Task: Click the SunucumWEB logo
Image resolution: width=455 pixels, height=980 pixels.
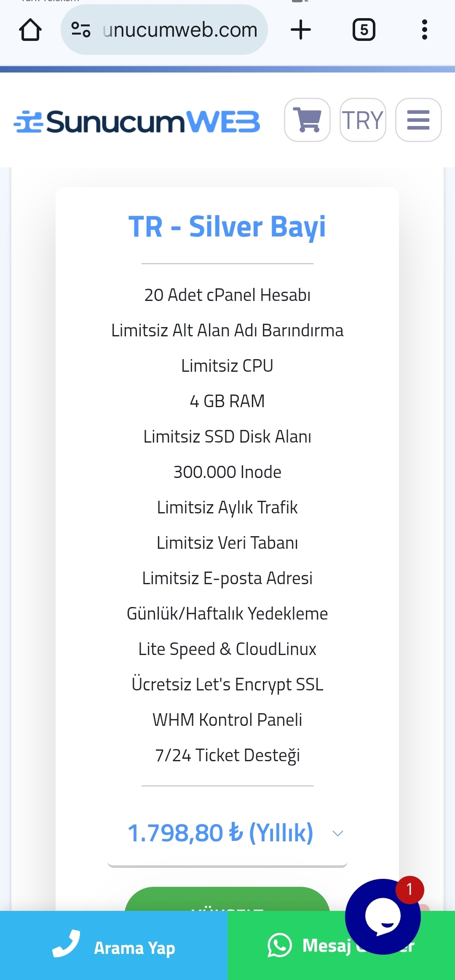Action: [136, 122]
